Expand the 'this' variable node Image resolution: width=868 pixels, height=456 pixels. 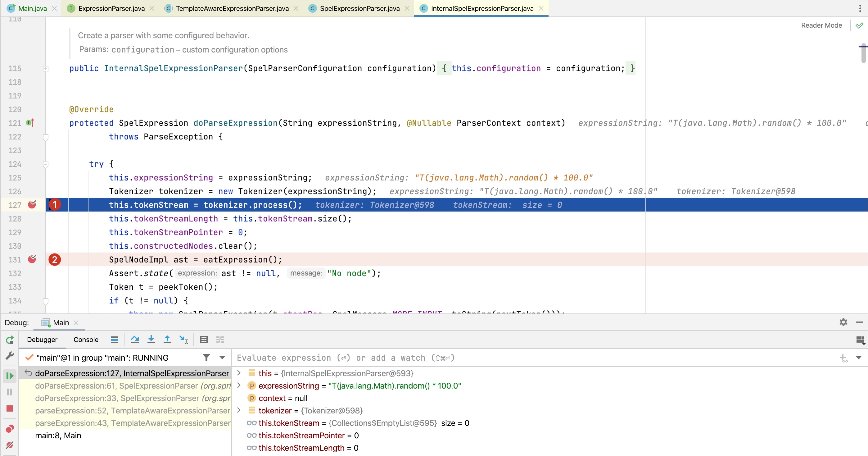(239, 373)
